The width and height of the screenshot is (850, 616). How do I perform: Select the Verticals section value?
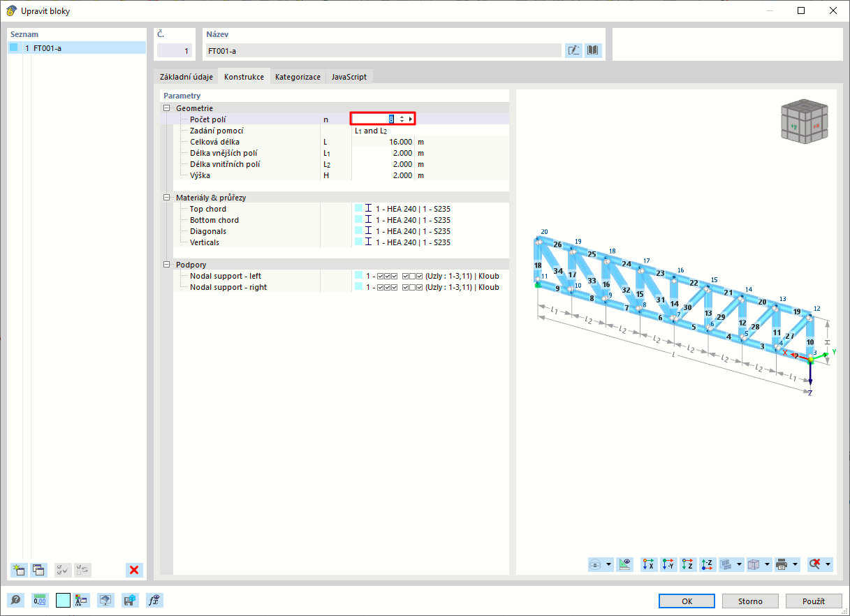[x=413, y=242]
